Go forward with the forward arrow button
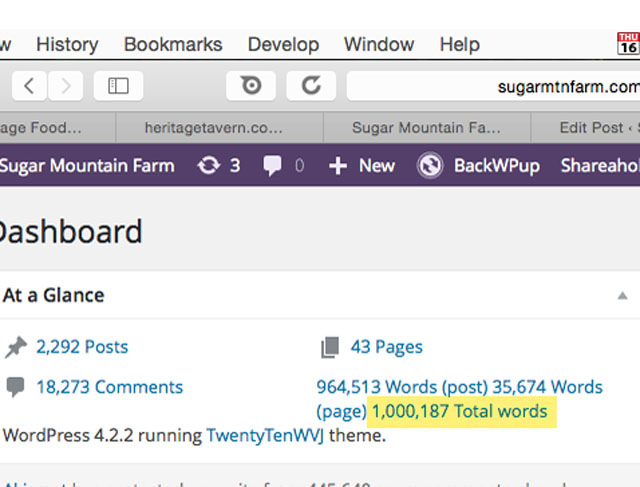Image resolution: width=640 pixels, height=487 pixels. 66,86
